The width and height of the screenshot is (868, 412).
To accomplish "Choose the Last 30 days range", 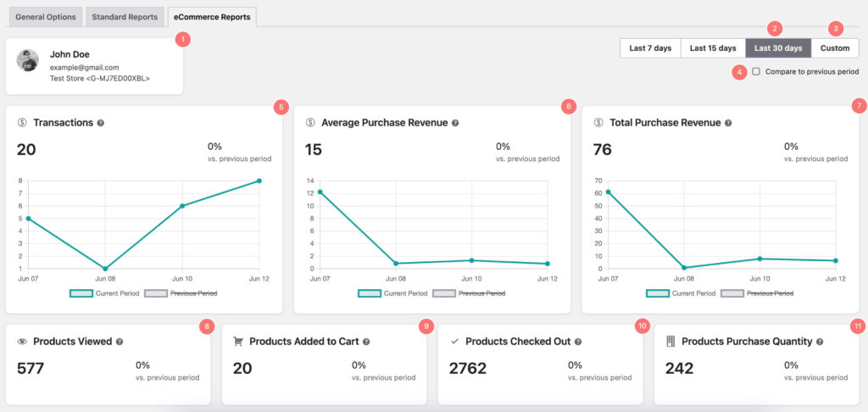I will [x=778, y=48].
